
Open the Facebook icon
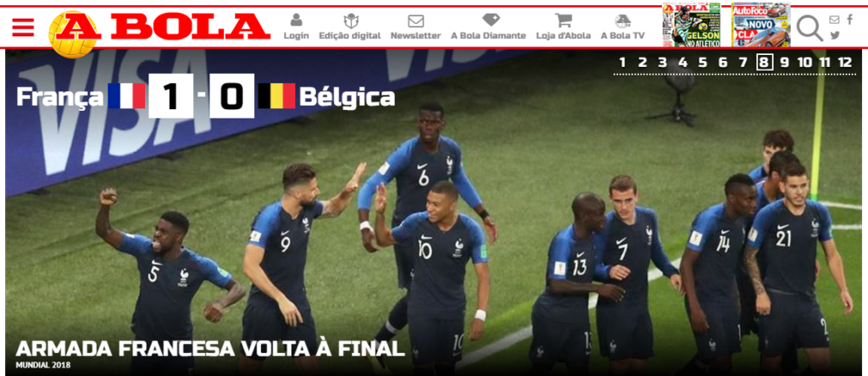click(849, 20)
